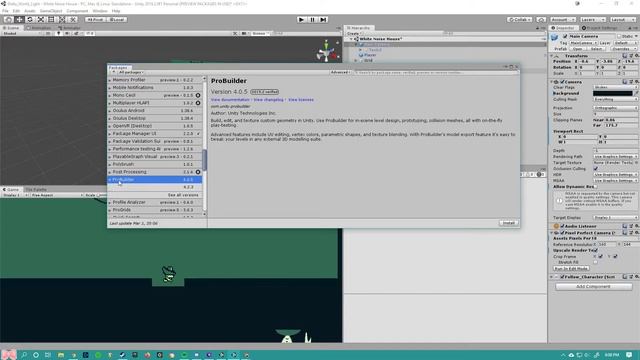Viewport: 640px width, 360px height.
Task: Toggle Occlusion Culling checkbox
Action: tap(596, 169)
